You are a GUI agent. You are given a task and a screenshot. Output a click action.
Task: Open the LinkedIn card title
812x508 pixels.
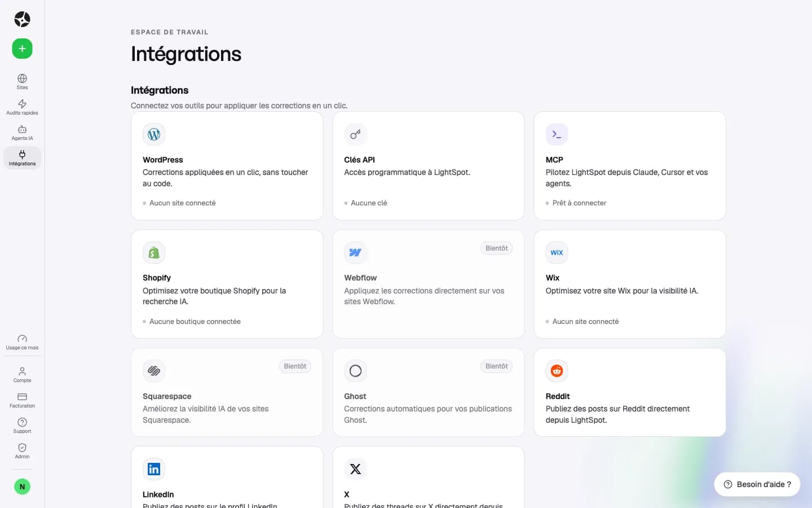click(x=158, y=494)
